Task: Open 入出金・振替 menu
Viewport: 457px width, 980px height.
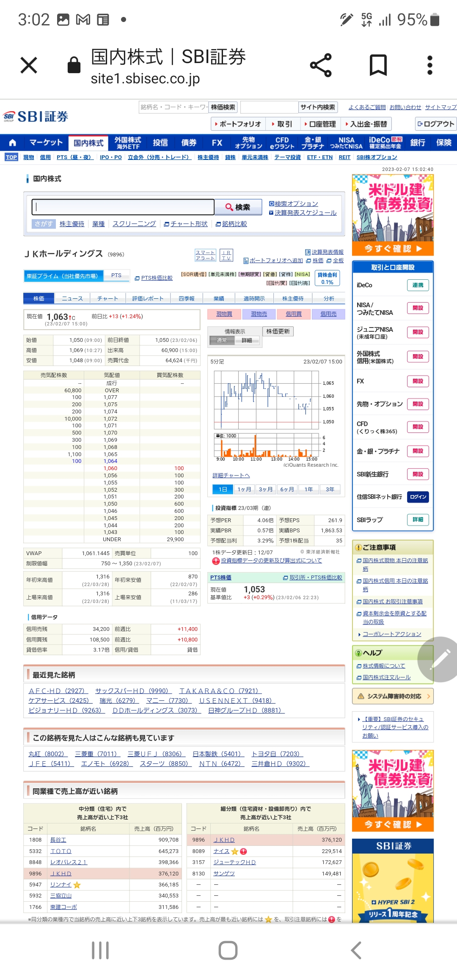Action: [x=366, y=124]
